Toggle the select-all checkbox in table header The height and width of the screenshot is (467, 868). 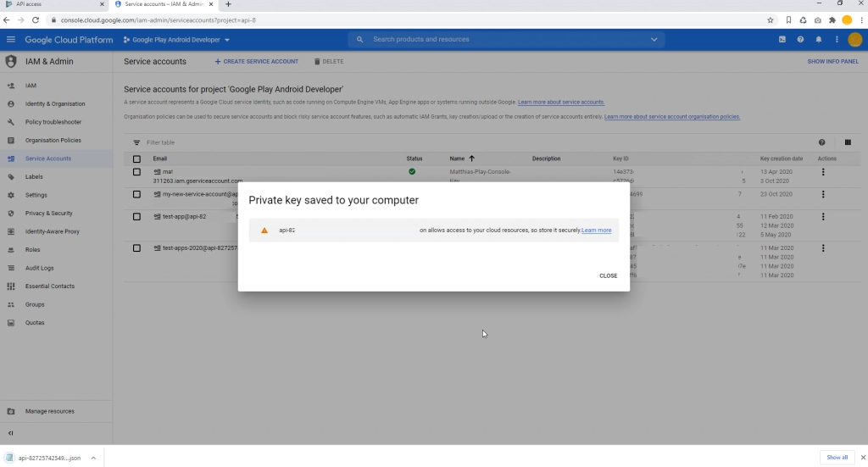(x=136, y=159)
